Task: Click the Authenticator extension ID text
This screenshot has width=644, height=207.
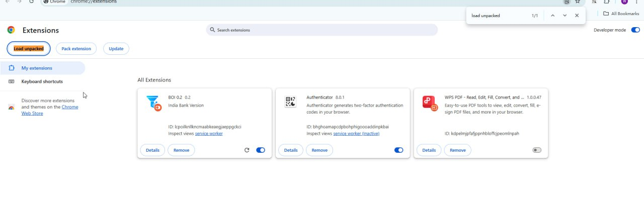Action: pos(348,127)
